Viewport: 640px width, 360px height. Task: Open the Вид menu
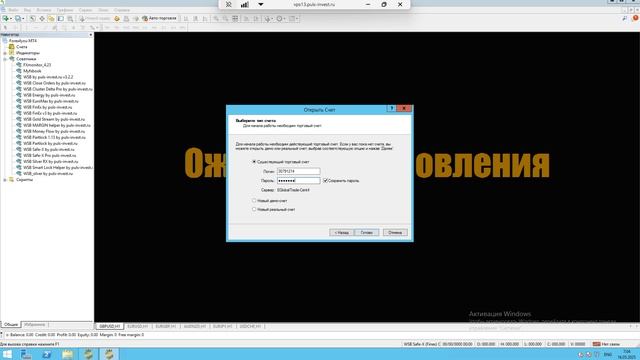tap(27, 10)
